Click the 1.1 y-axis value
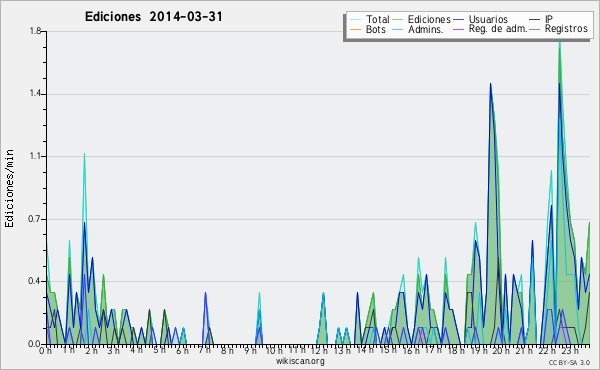The width and height of the screenshot is (600, 370). coord(35,156)
